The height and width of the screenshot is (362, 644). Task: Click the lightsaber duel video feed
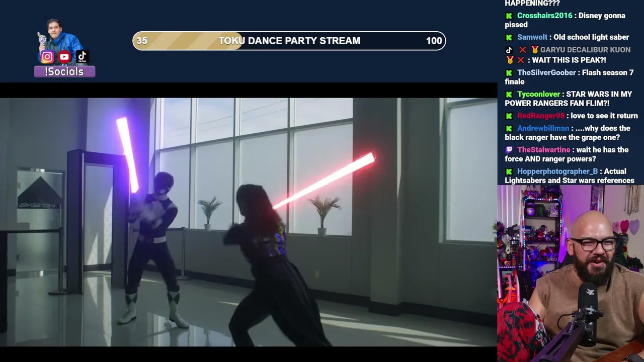249,222
